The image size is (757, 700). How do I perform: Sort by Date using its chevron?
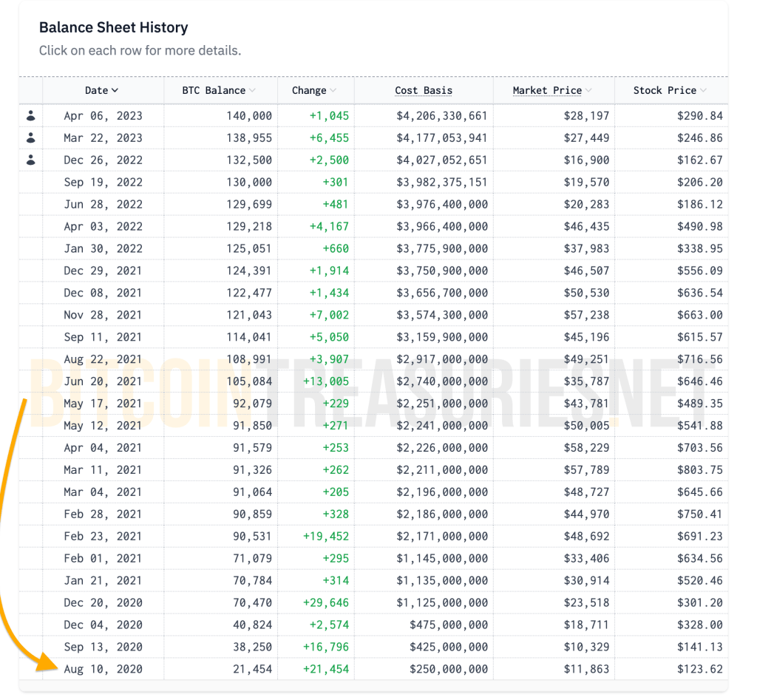click(x=115, y=91)
